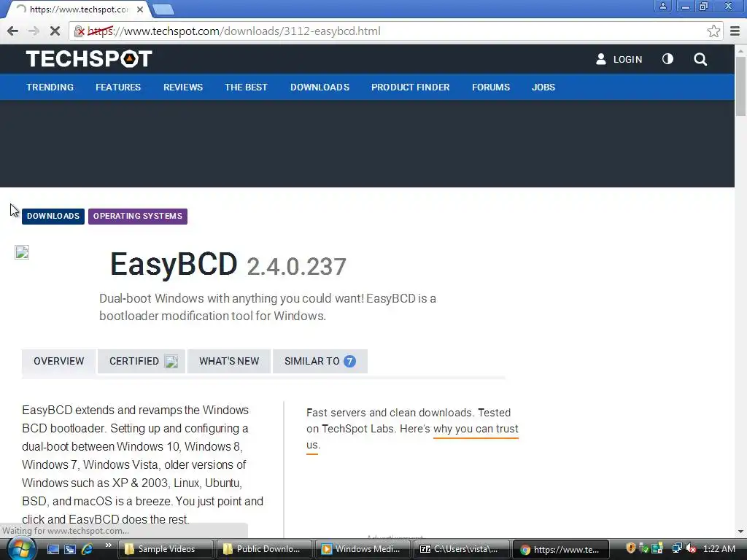Switch to Windows Media Player taskbar button
The width and height of the screenshot is (747, 560).
click(x=363, y=549)
